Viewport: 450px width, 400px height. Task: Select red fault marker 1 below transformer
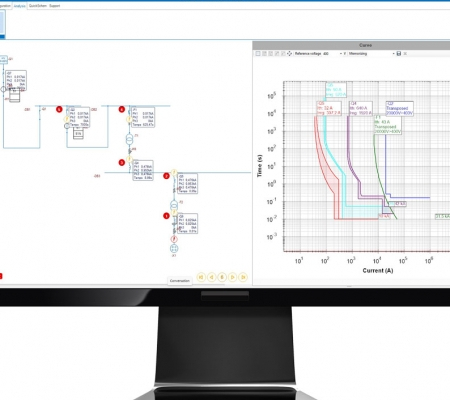coord(166,216)
